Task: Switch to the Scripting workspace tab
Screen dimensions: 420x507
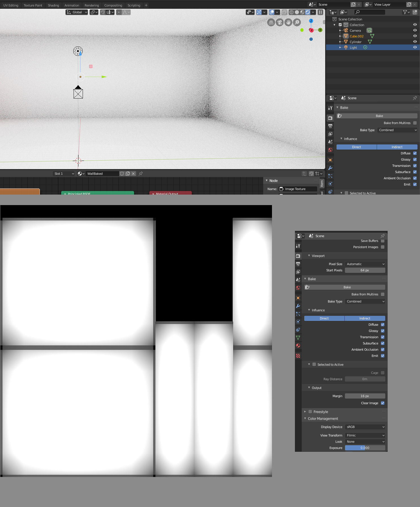Action: point(134,5)
